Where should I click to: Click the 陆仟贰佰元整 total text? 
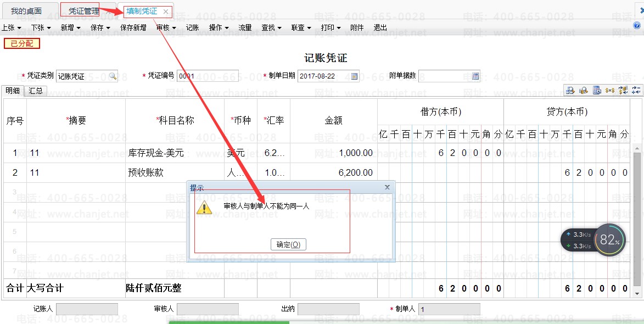click(x=154, y=288)
